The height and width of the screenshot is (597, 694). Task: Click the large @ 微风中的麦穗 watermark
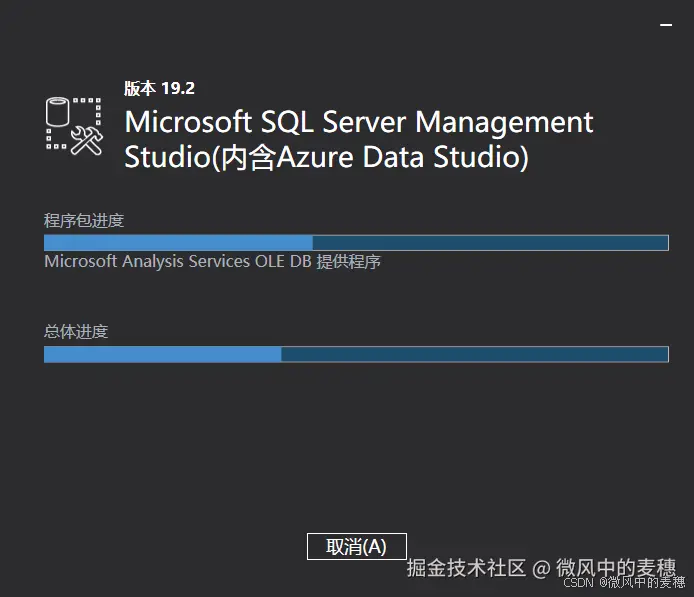click(x=604, y=568)
